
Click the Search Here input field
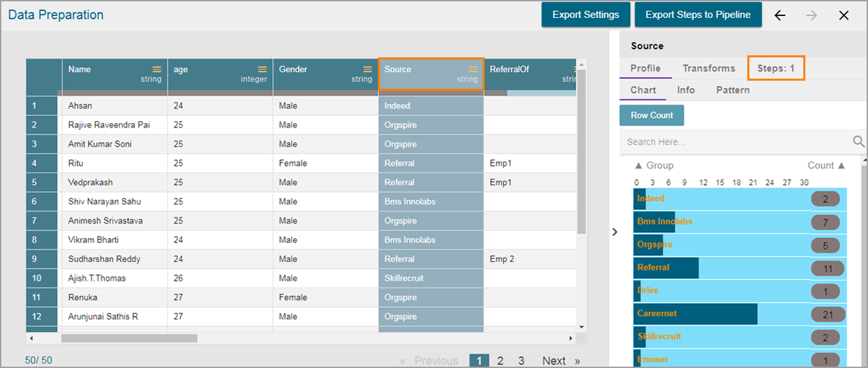tap(736, 141)
